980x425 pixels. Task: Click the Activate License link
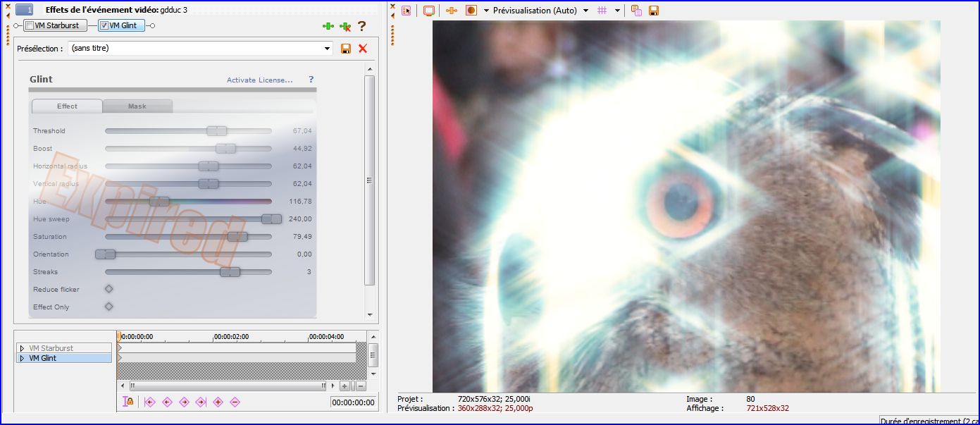(259, 80)
